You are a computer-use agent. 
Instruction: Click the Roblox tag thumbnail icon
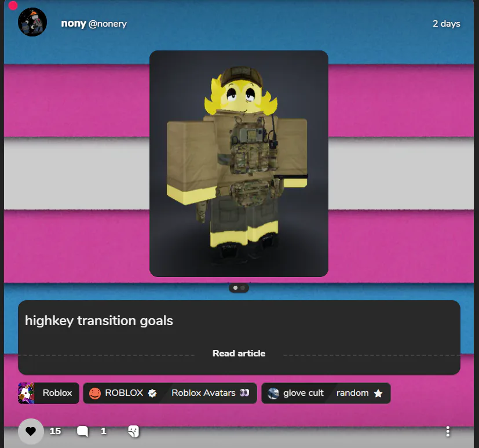tap(26, 393)
